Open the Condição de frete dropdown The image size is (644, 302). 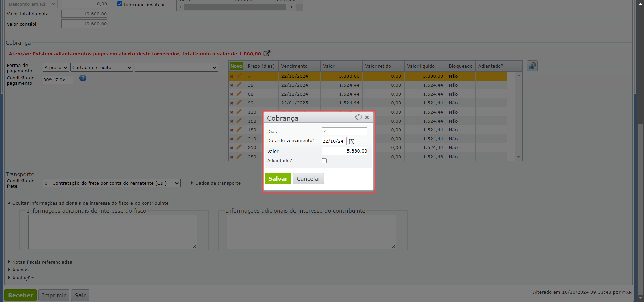(112, 183)
